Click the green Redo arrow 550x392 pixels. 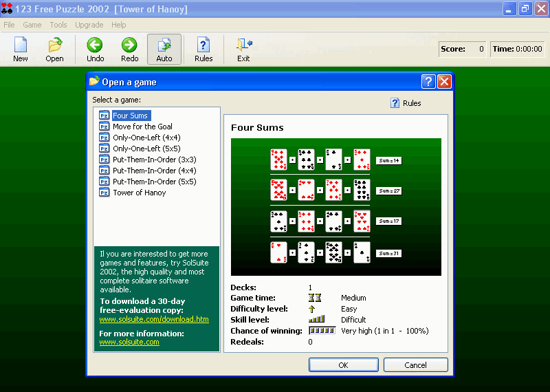point(129,45)
